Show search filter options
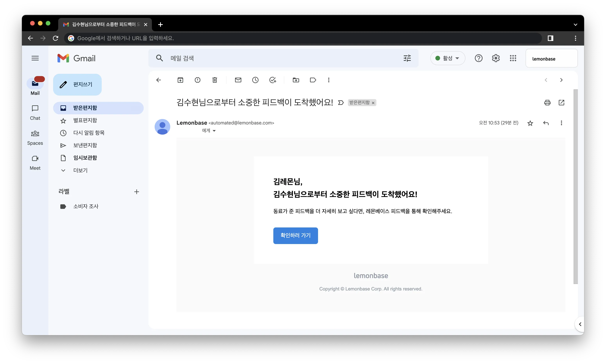Image resolution: width=606 pixels, height=364 pixels. [407, 58]
